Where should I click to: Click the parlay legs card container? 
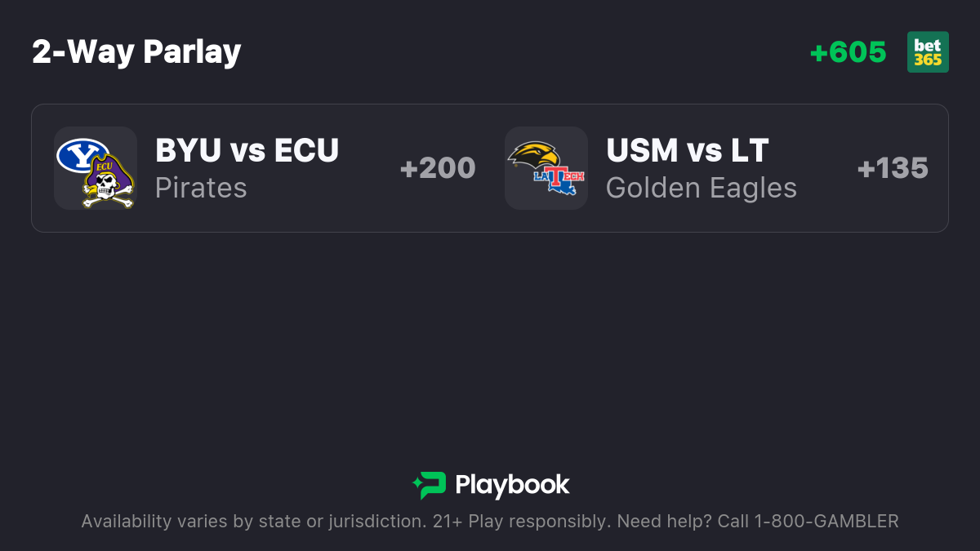[490, 168]
